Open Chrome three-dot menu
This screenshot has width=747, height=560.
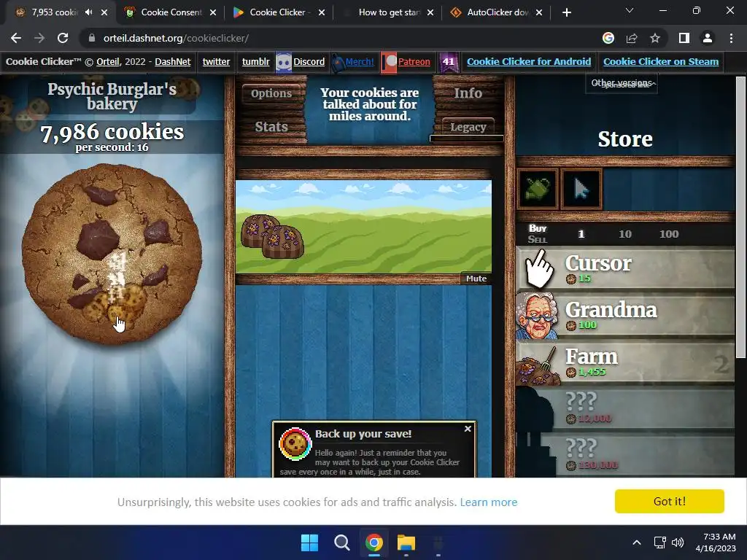(731, 38)
